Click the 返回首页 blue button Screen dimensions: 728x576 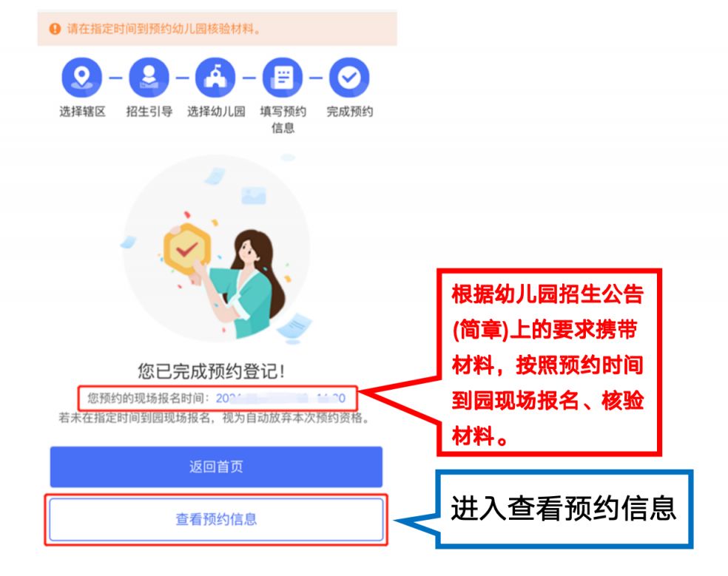(x=216, y=467)
